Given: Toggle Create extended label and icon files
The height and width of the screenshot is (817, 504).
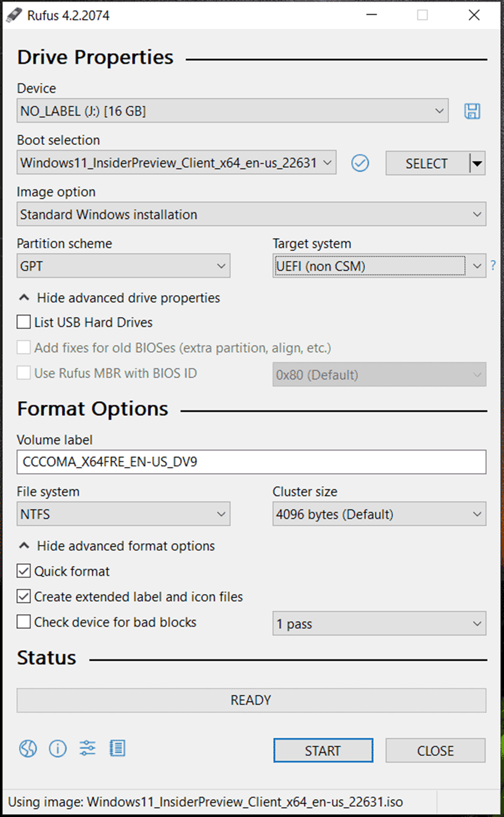Looking at the screenshot, I should [x=24, y=596].
